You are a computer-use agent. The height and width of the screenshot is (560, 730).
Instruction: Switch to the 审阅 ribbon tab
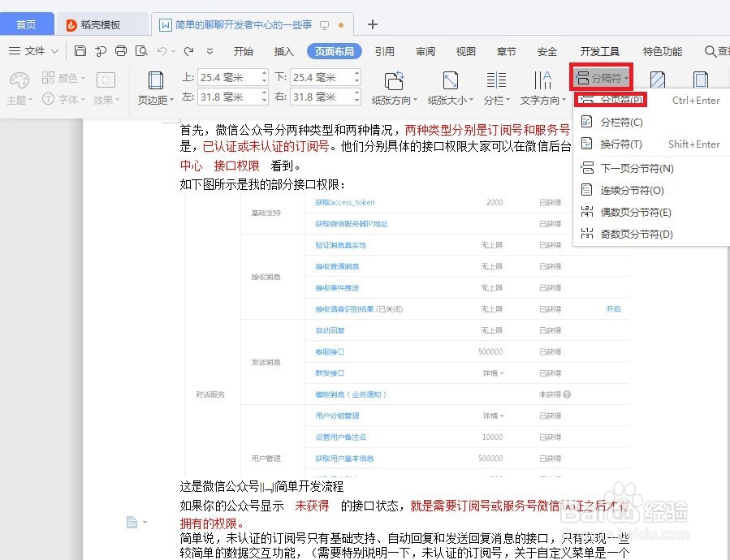tap(425, 51)
